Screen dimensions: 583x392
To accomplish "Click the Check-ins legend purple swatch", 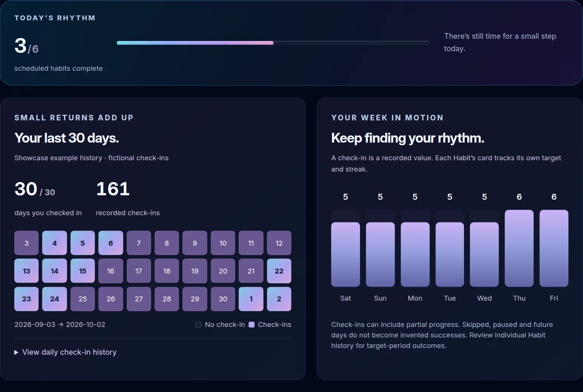I will click(252, 325).
